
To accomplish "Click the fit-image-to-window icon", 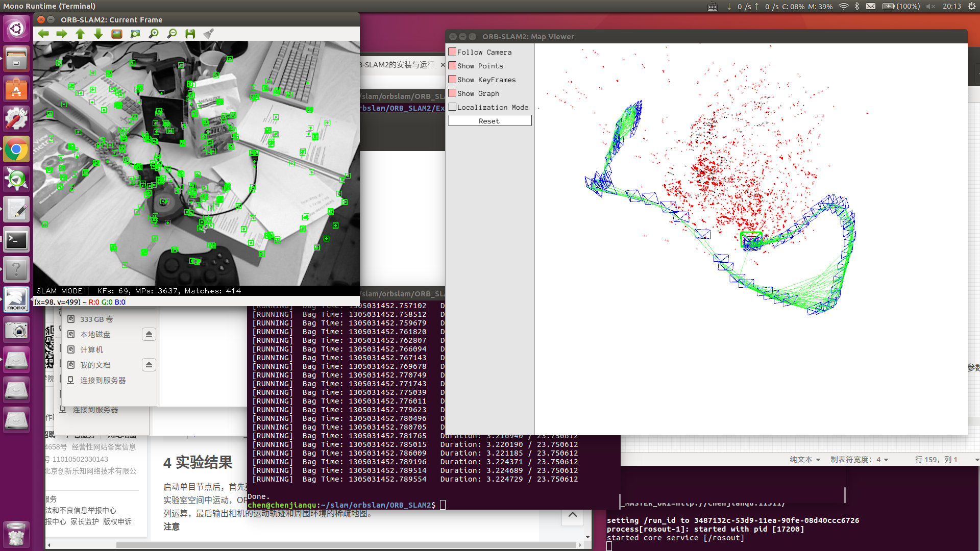I will [x=135, y=34].
